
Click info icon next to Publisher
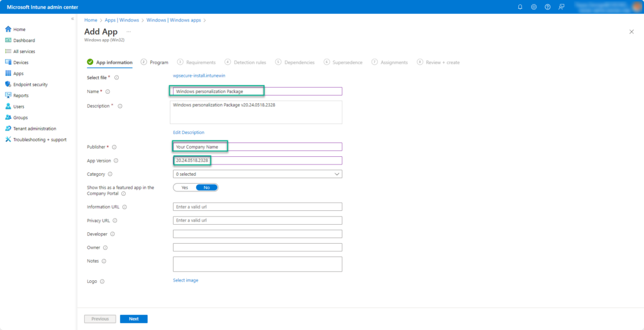pos(114,147)
